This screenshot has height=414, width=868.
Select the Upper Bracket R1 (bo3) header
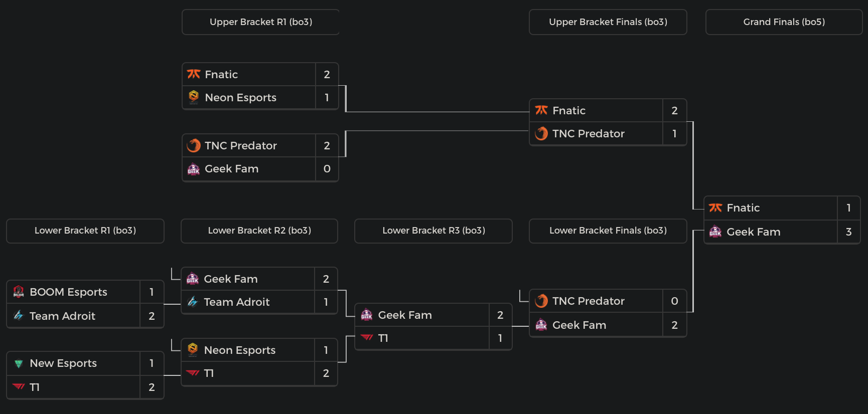point(260,22)
